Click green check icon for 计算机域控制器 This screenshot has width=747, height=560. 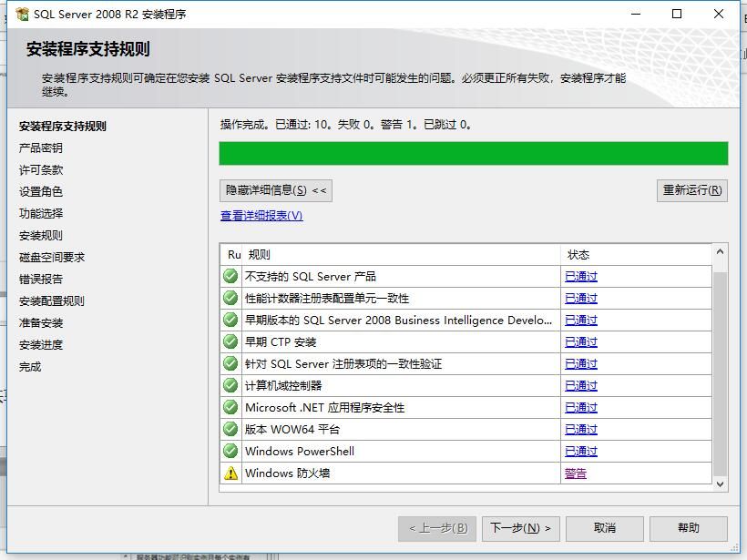point(230,385)
